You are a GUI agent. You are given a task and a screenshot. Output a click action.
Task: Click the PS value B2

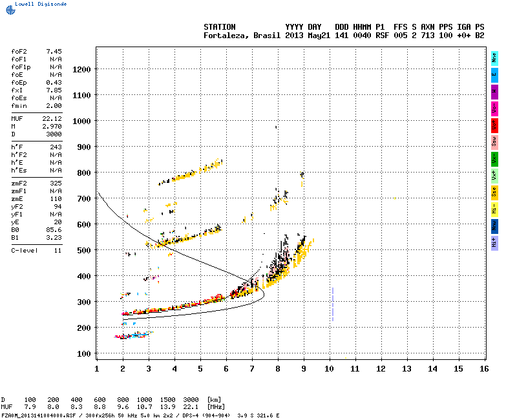(x=480, y=36)
